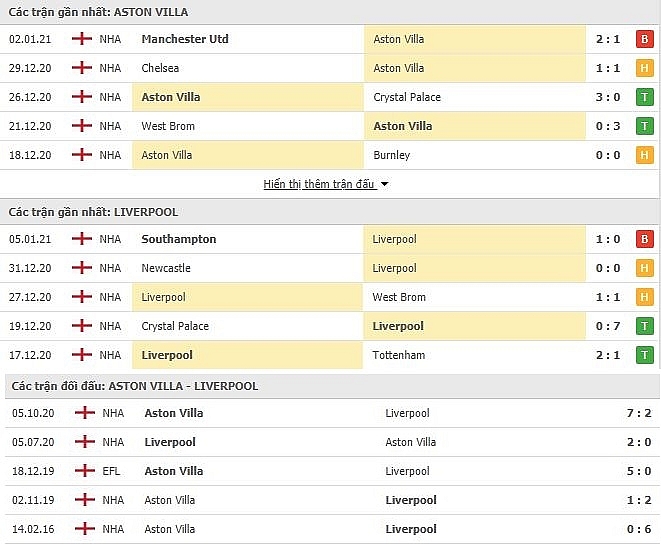Open 'Hiển thị thêm trận đấu' link

(x=319, y=184)
